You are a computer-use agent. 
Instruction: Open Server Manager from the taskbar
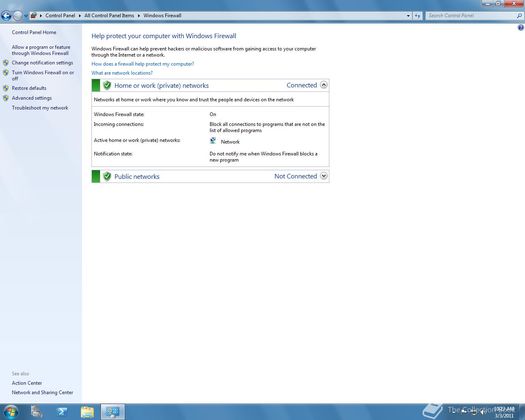point(37,412)
